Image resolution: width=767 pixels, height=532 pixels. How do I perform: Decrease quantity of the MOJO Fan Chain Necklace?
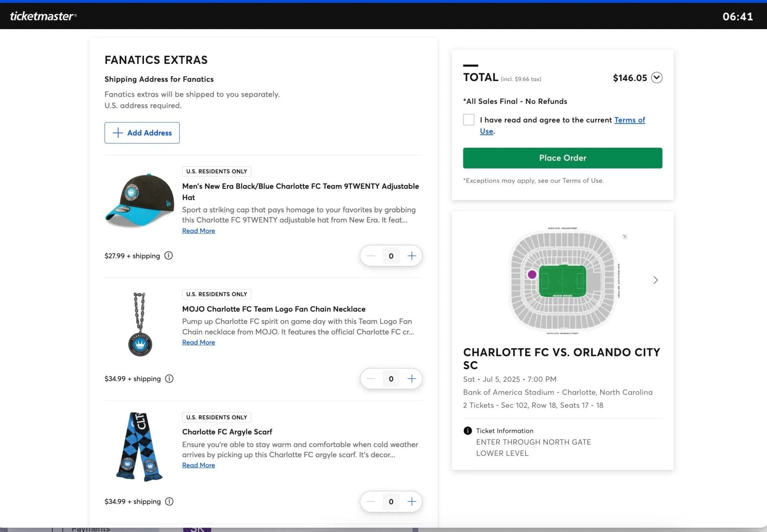371,379
